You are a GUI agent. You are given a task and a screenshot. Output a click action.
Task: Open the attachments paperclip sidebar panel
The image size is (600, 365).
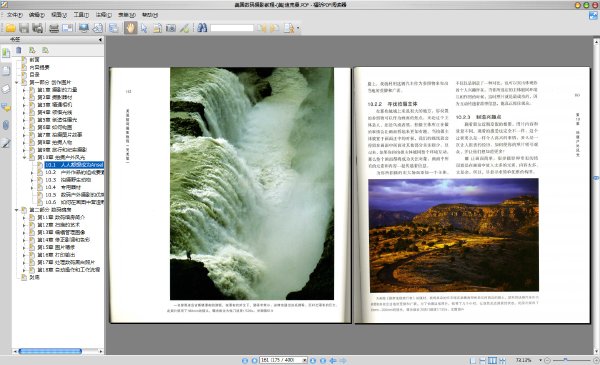click(6, 125)
